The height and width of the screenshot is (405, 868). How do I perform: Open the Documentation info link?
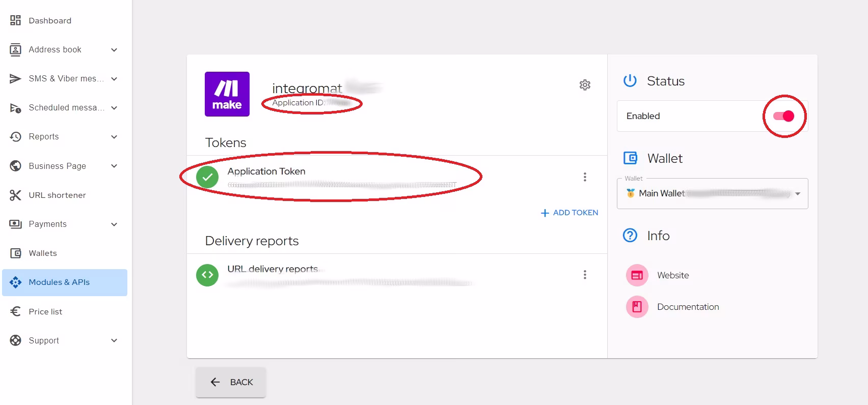tap(688, 307)
